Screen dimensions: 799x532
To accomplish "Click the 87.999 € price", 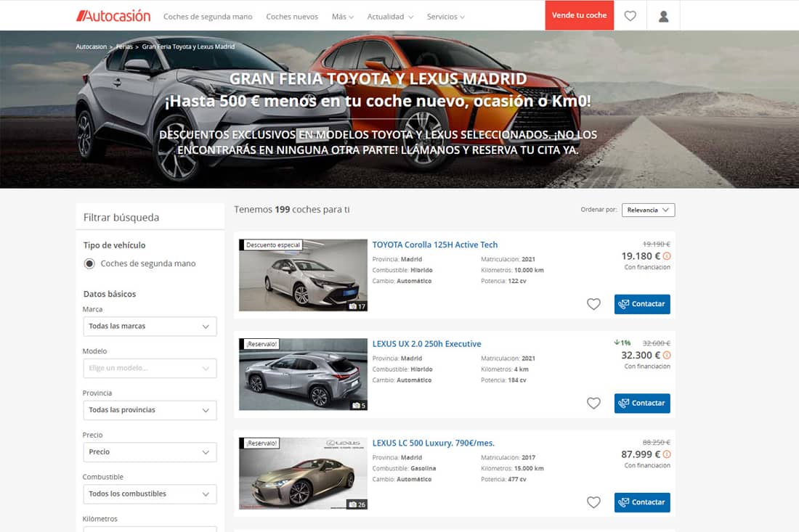I will [x=641, y=454].
